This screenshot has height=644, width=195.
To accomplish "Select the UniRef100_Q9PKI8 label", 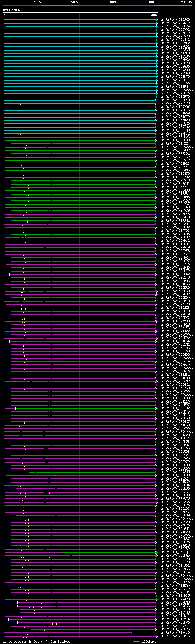I will pyautogui.click(x=175, y=301).
